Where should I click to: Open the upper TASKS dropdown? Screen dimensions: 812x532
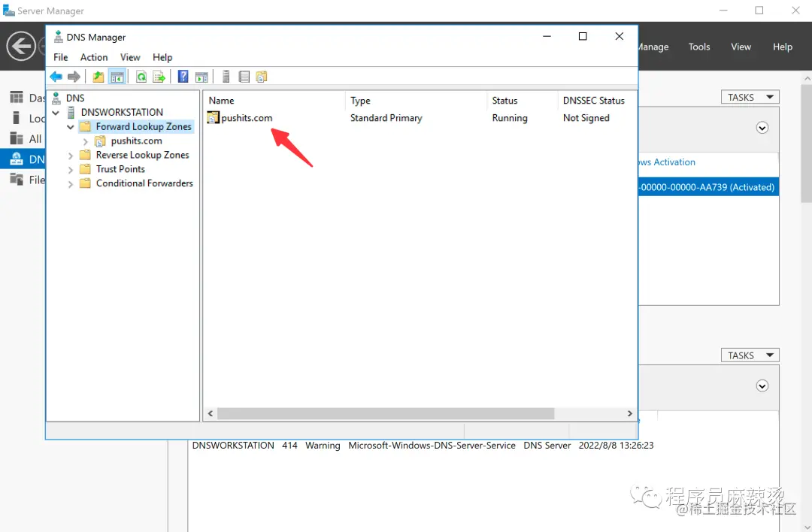pos(750,97)
